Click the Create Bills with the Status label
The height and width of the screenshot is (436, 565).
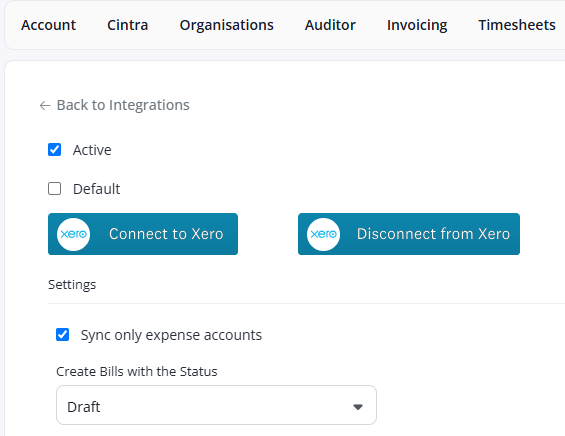(137, 372)
